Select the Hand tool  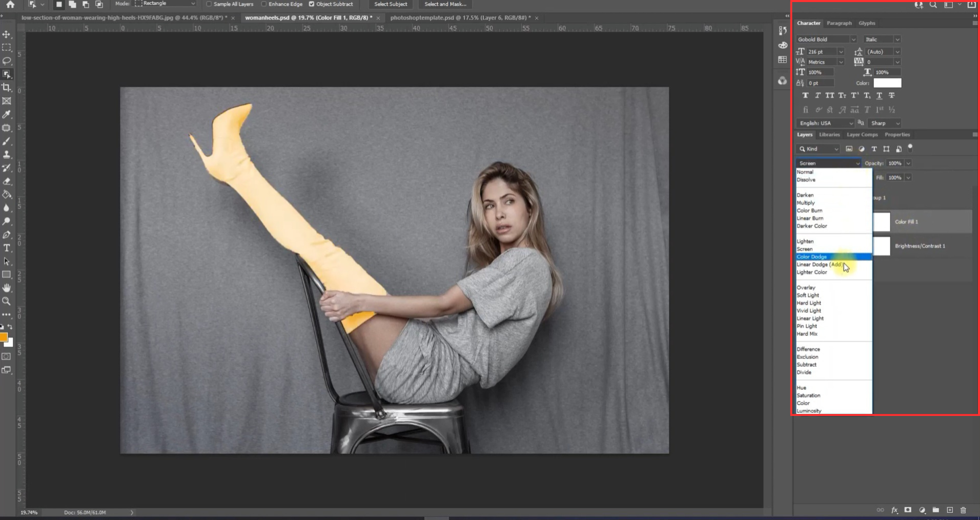[x=7, y=288]
